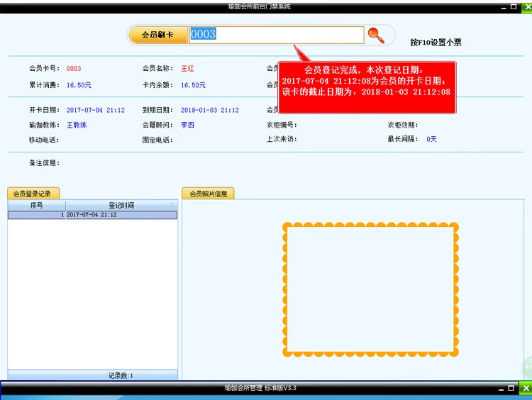Click the 累计消费 16.50元 value
The image size is (532, 400).
pos(79,85)
